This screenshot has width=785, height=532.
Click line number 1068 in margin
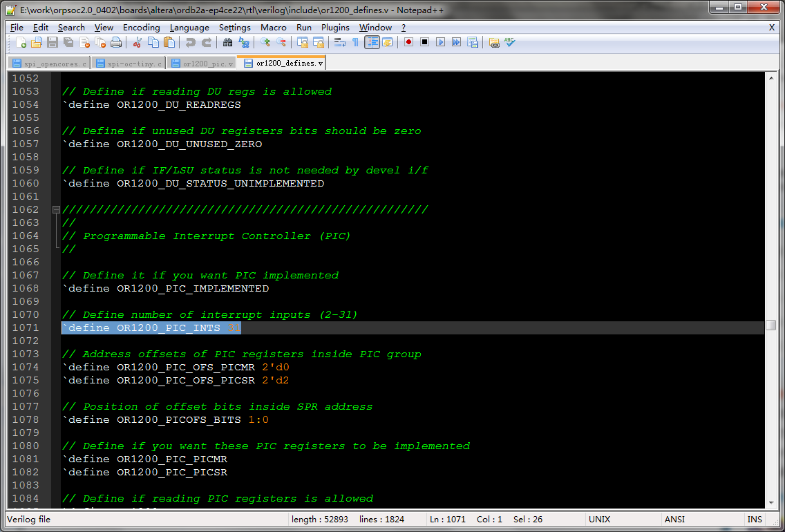[x=26, y=288]
